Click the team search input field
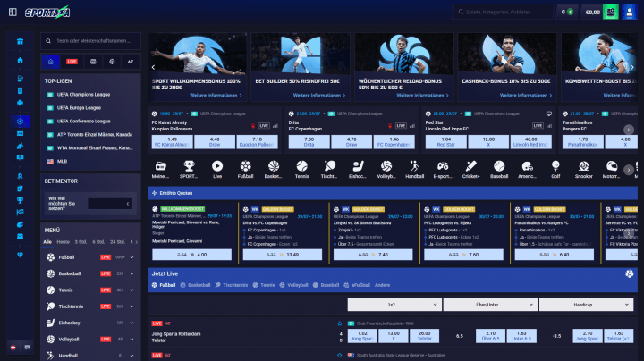Image resolution: width=644 pixels, height=361 pixels. [90, 41]
